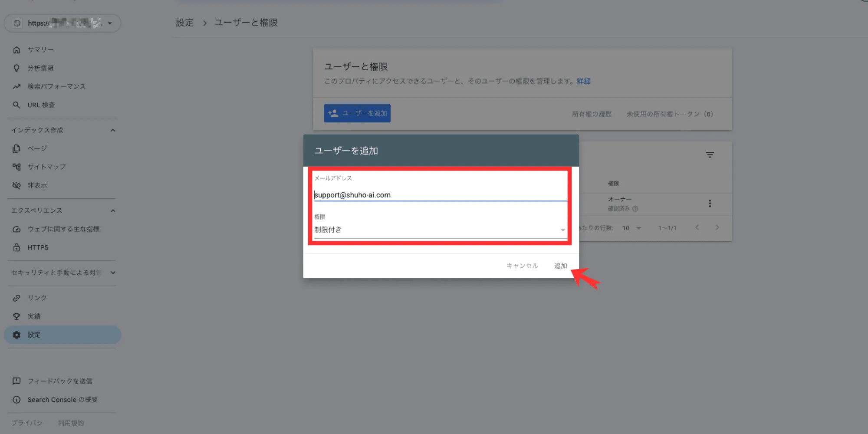Click 追加 to add the user

point(560,266)
